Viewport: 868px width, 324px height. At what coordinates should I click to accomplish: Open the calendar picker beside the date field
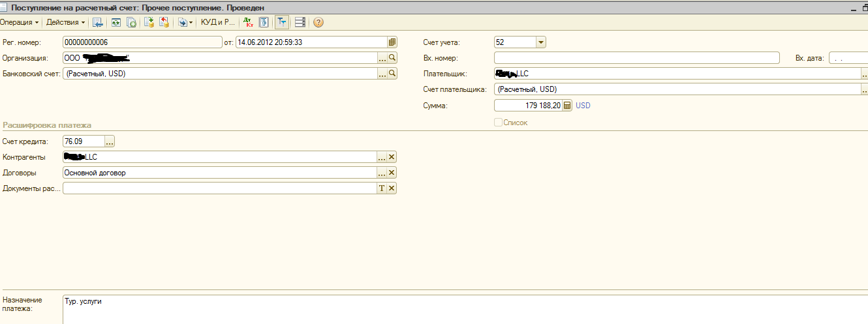click(392, 42)
